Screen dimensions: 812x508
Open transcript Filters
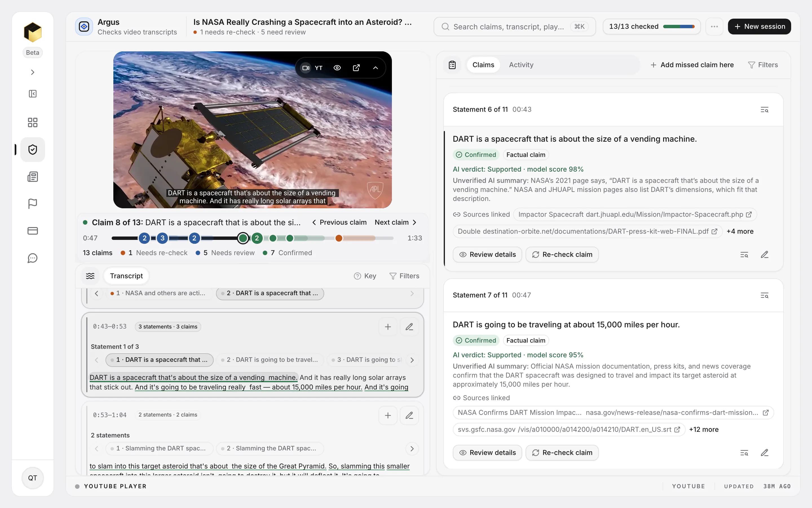click(404, 276)
